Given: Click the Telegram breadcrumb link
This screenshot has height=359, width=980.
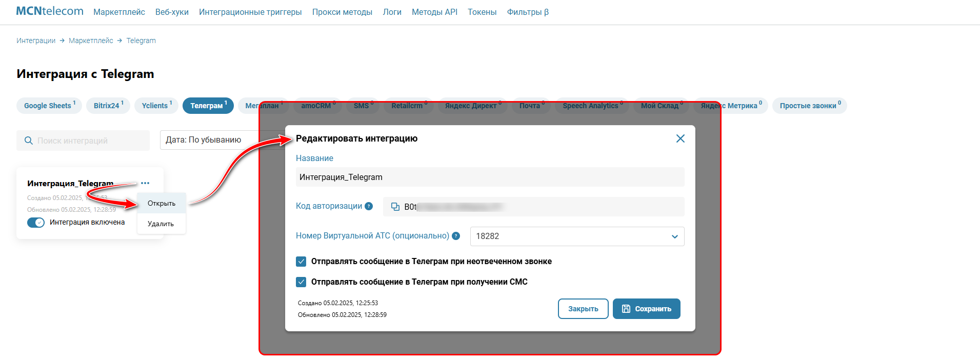Looking at the screenshot, I should [141, 41].
